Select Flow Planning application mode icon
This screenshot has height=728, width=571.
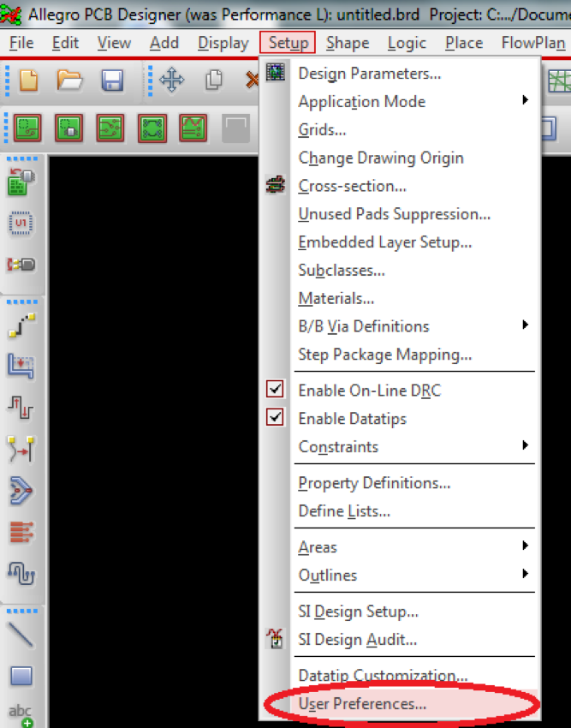coord(152,128)
